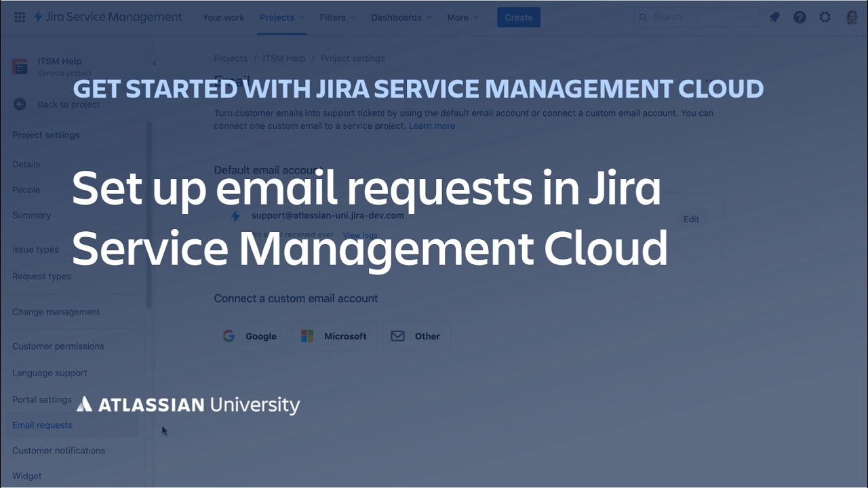Open Portal settings in the sidebar
This screenshot has height=488, width=868.
click(42, 399)
